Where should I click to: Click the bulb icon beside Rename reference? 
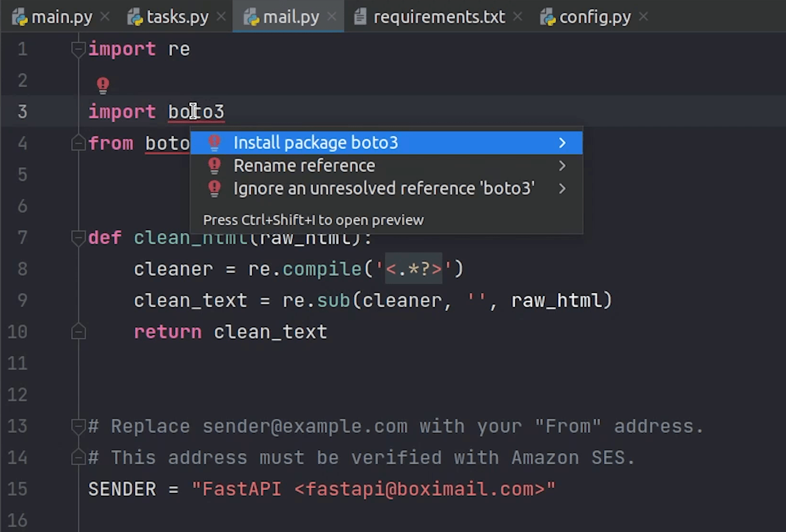(x=214, y=165)
